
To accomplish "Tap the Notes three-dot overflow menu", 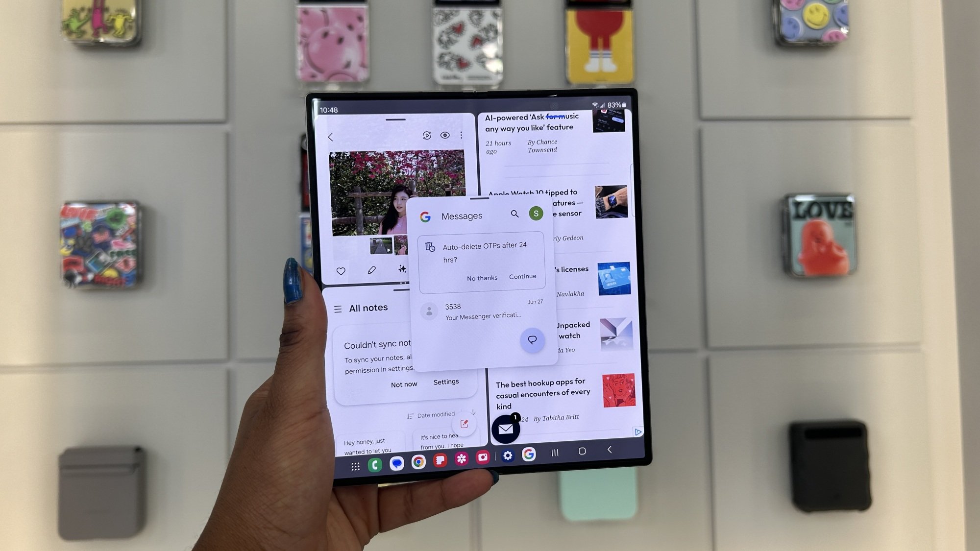I will pyautogui.click(x=463, y=135).
